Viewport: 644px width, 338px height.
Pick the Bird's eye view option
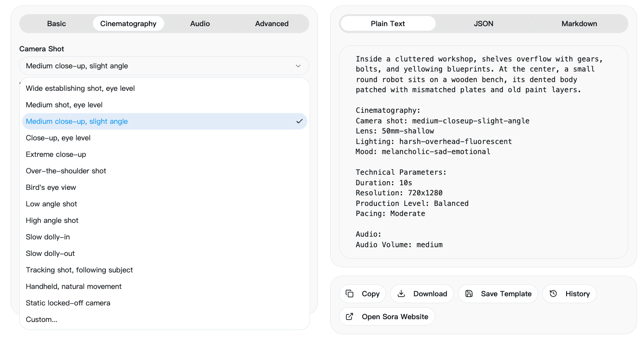click(x=51, y=188)
